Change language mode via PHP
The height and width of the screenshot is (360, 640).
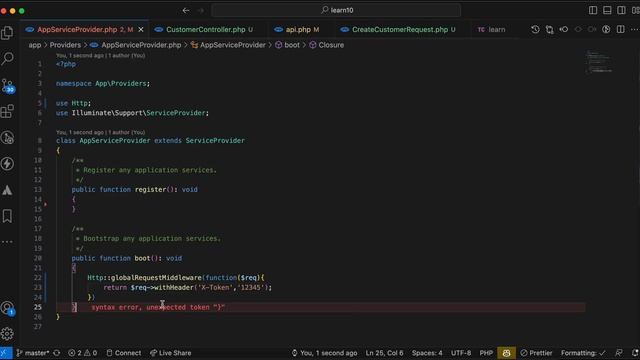pyautogui.click(x=486, y=353)
